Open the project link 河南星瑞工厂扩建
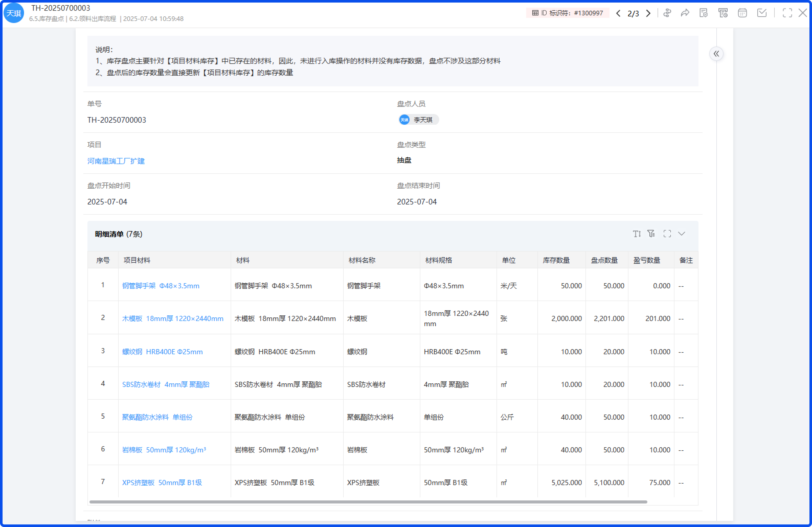 (x=116, y=161)
